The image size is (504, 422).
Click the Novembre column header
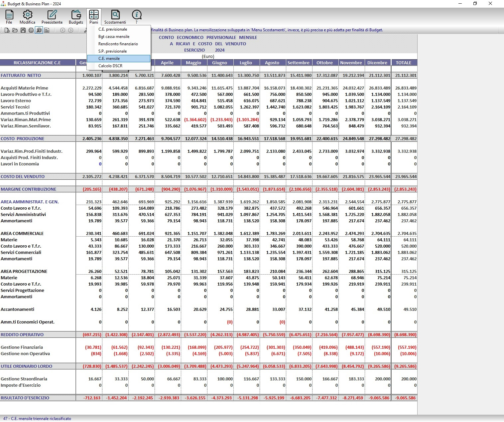[351, 63]
